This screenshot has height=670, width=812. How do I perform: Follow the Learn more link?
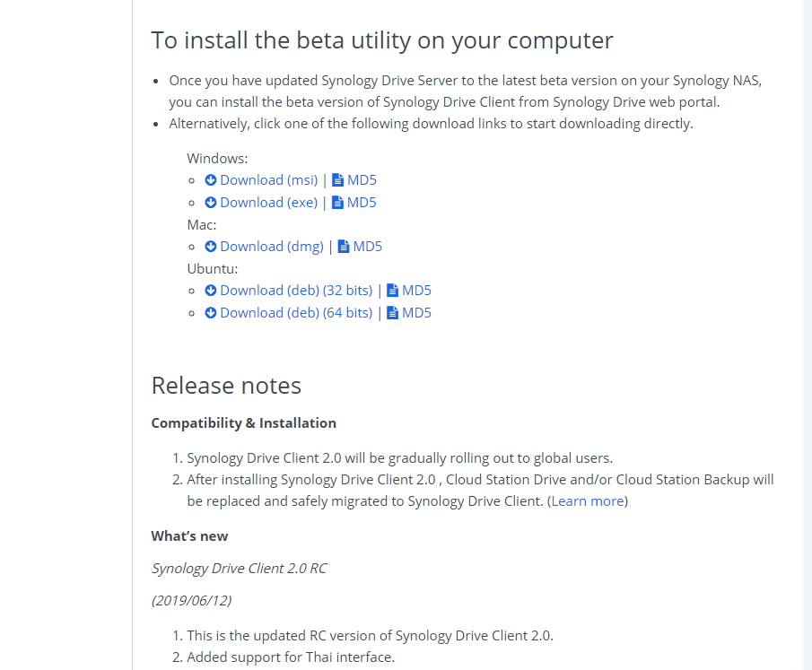click(588, 500)
